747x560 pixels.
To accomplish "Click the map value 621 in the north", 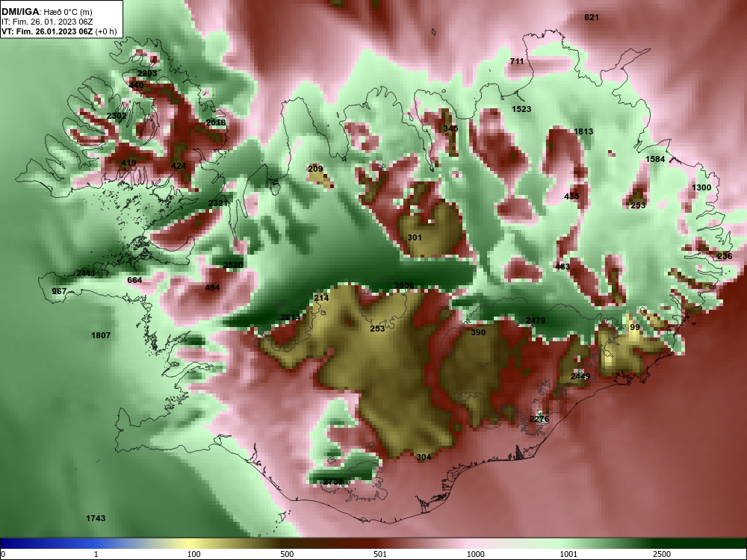I will coord(591,17).
